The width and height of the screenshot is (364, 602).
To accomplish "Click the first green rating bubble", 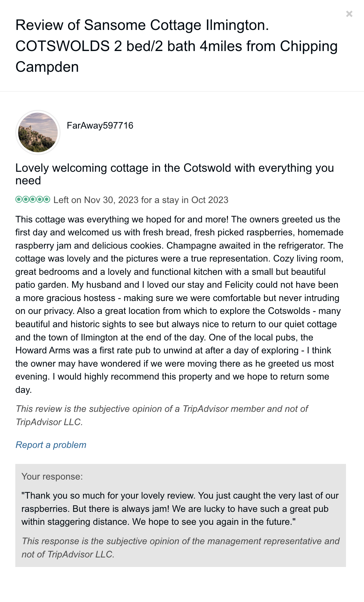I will pos(19,199).
